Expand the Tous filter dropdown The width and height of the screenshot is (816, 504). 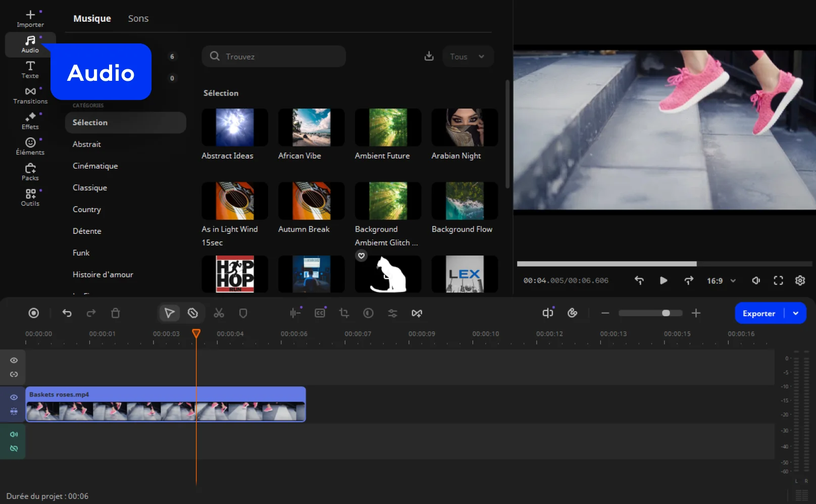pyautogui.click(x=468, y=57)
